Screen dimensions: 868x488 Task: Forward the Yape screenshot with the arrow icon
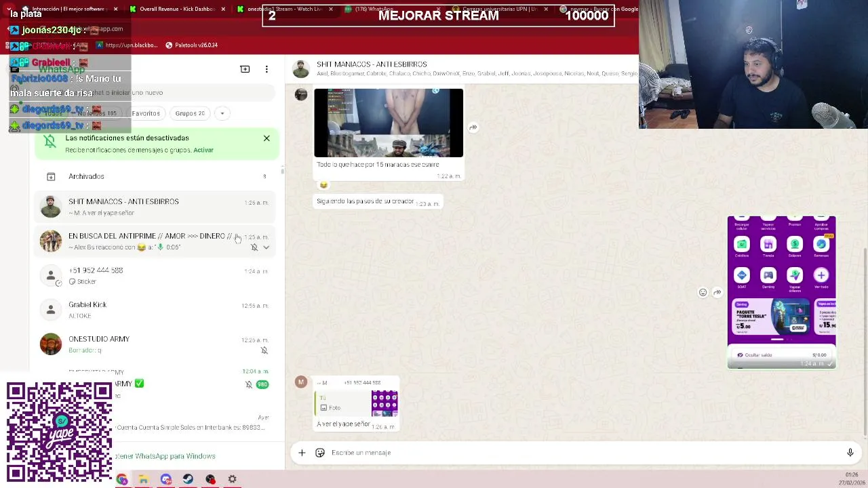(717, 293)
